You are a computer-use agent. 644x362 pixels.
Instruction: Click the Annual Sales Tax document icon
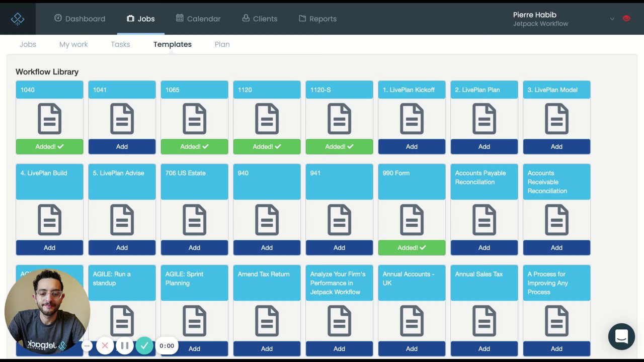[484, 321]
